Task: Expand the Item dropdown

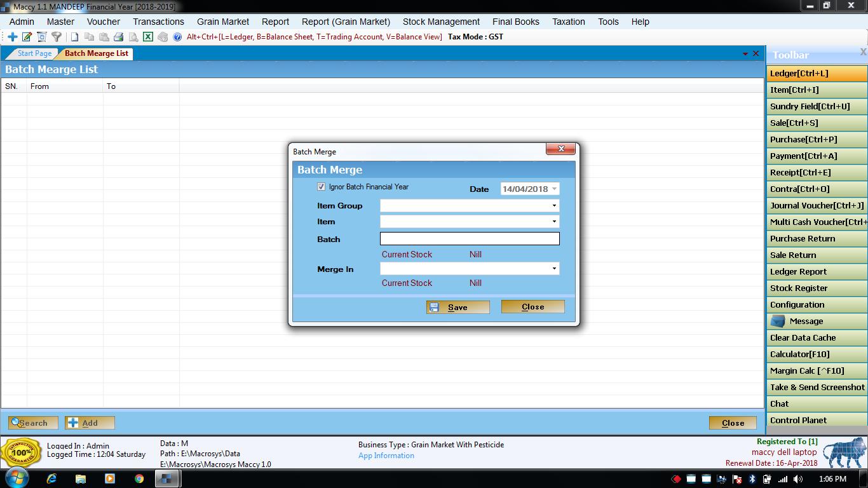Action: [x=554, y=221]
